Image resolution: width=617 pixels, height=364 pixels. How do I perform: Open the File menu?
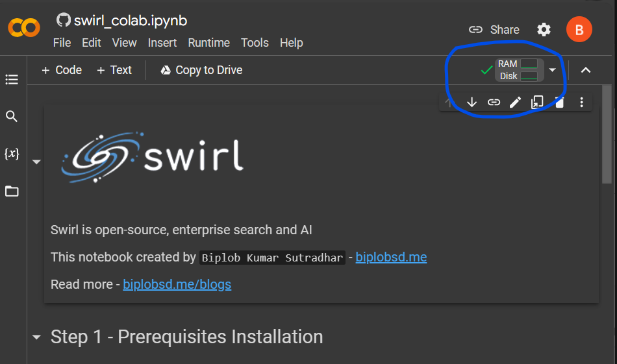pos(62,42)
